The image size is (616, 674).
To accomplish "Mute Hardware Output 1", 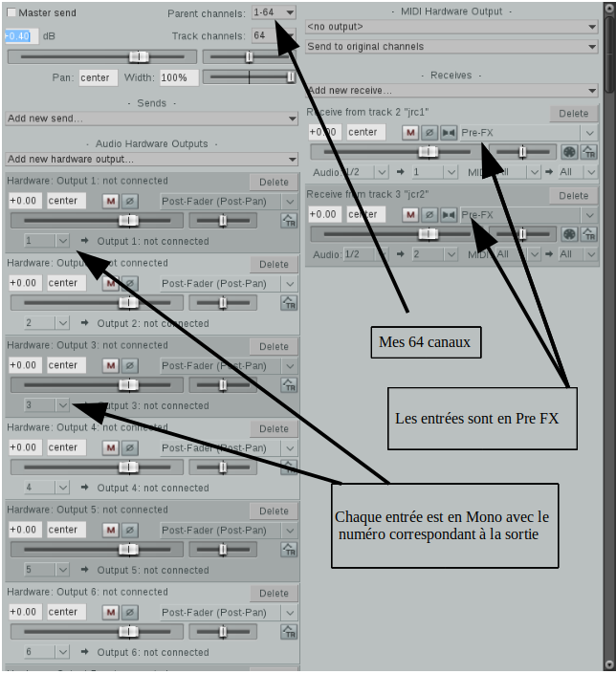I will 111,201.
